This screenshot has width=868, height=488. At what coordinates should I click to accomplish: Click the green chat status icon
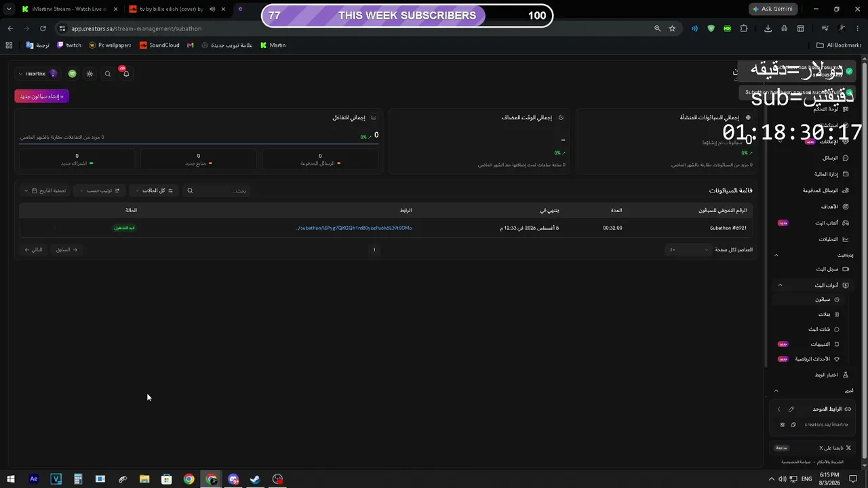(x=72, y=74)
